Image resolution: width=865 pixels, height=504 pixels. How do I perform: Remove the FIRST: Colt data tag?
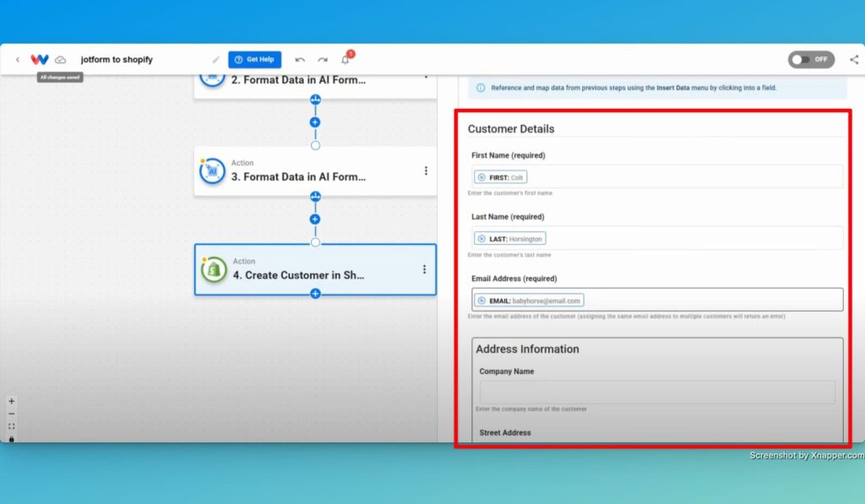(x=481, y=177)
